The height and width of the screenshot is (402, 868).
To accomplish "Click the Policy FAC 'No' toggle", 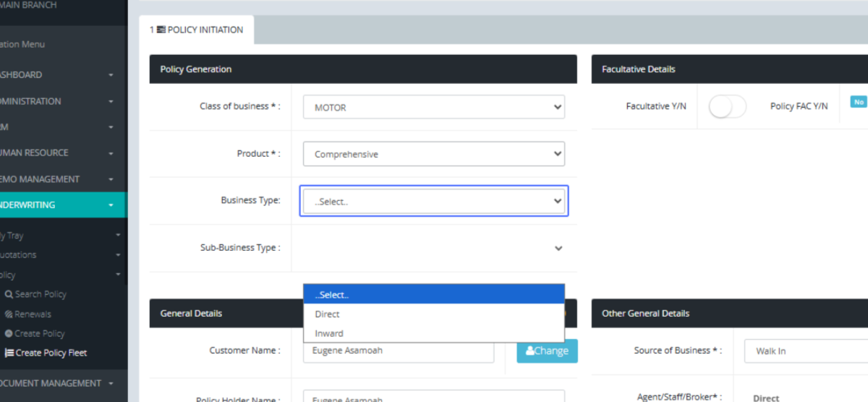I will click(x=859, y=102).
